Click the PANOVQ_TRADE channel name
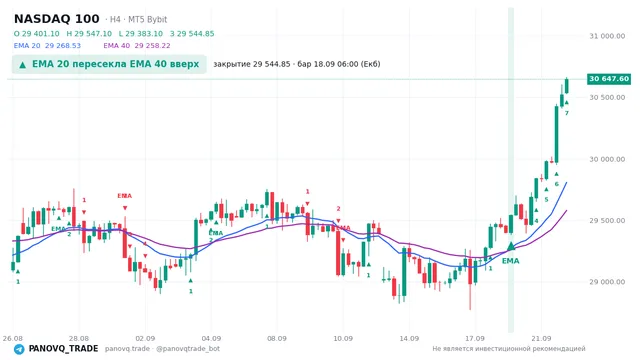640x360 pixels. coord(63,349)
